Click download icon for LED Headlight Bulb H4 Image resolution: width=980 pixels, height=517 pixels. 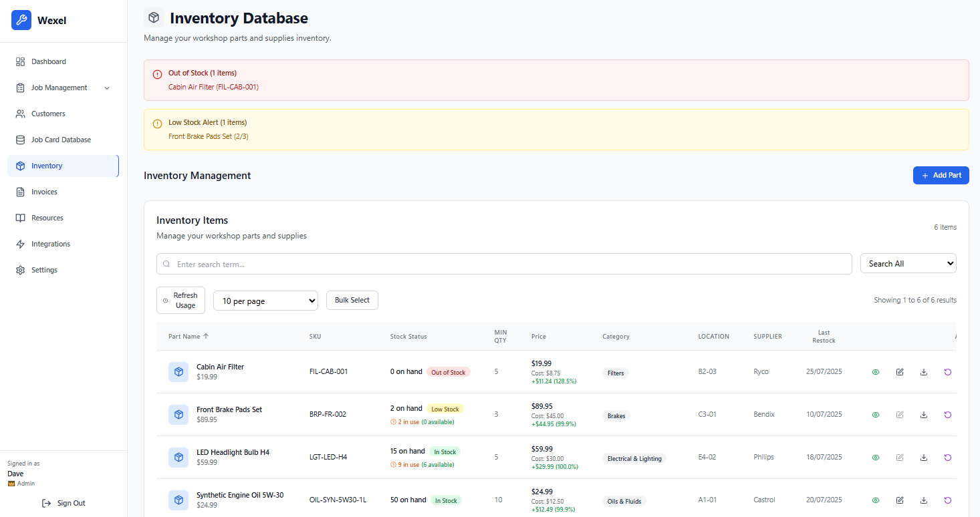[x=924, y=458]
